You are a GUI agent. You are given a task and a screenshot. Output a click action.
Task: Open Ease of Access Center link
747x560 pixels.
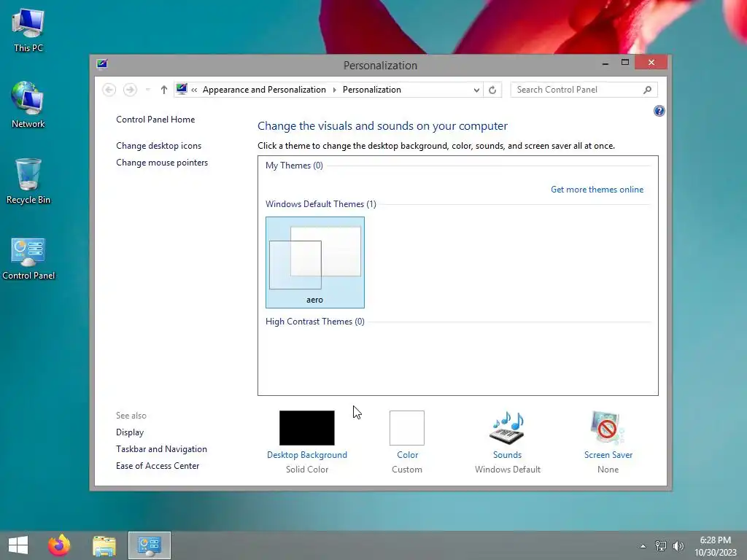[x=158, y=466]
